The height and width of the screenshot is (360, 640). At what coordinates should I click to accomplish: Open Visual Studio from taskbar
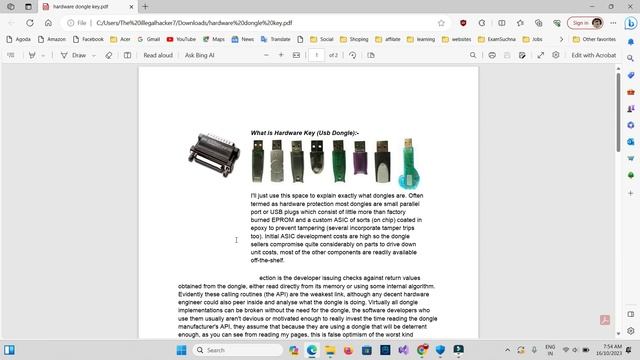coord(403,350)
